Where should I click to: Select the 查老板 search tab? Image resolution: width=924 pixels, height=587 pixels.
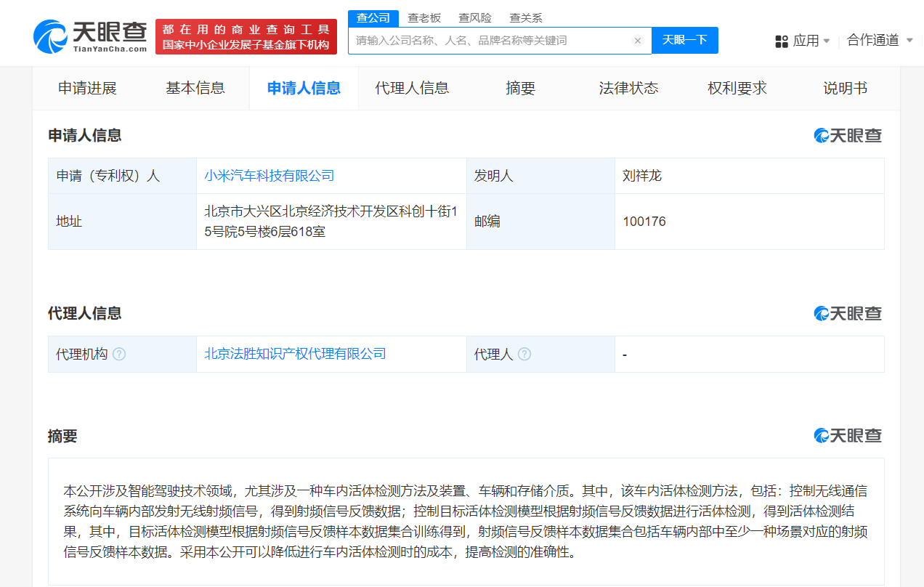(x=424, y=18)
